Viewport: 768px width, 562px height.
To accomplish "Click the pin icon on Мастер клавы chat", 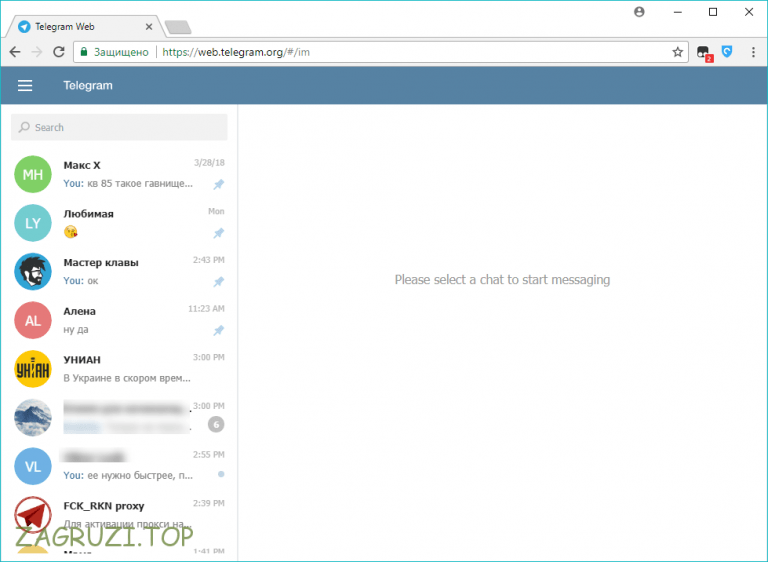I will point(218,282).
